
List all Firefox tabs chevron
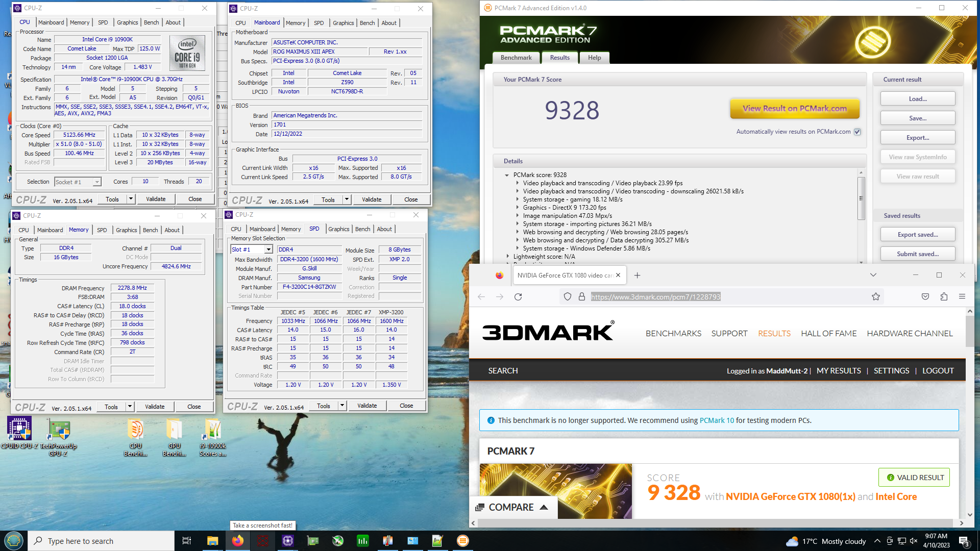tap(873, 275)
